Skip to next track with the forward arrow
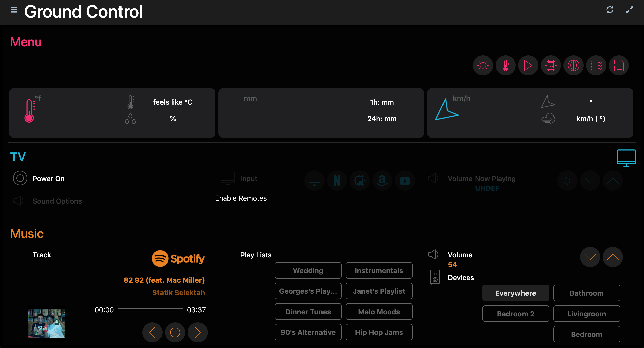The image size is (644, 348). click(x=197, y=332)
